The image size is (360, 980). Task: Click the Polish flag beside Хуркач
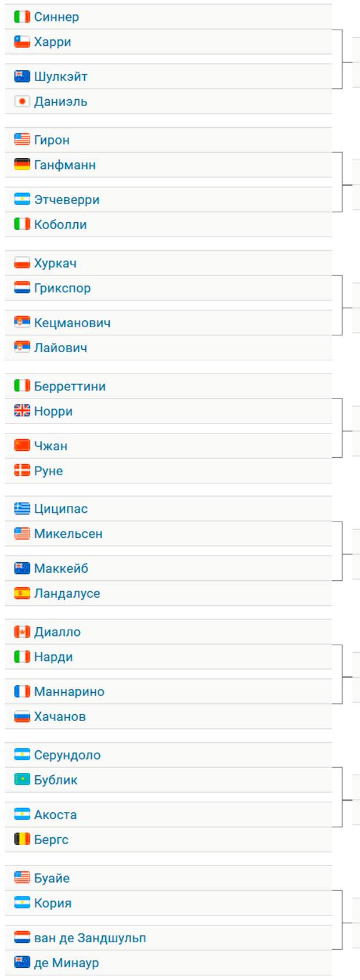[x=22, y=263]
